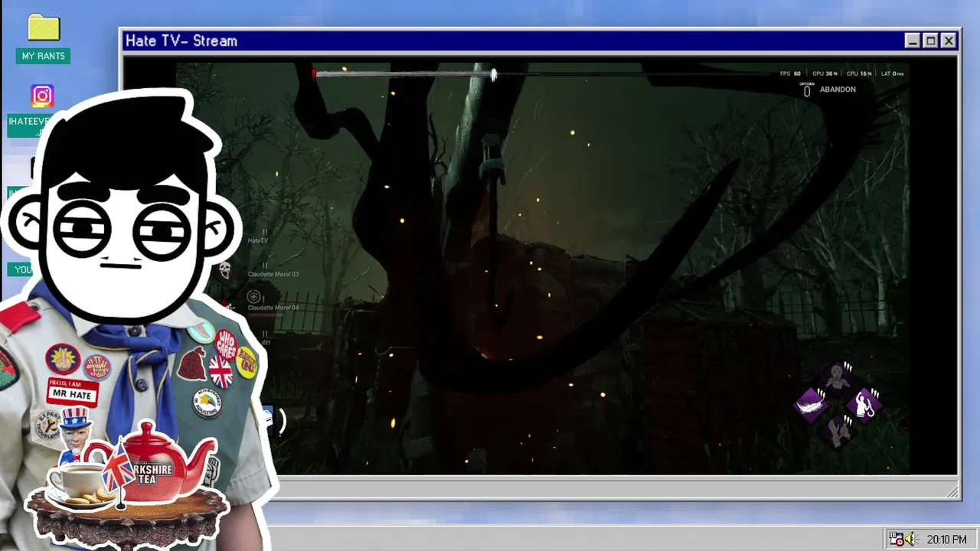Click the MY RANTS folder label
This screenshot has width=980, height=551.
pyautogui.click(x=43, y=56)
